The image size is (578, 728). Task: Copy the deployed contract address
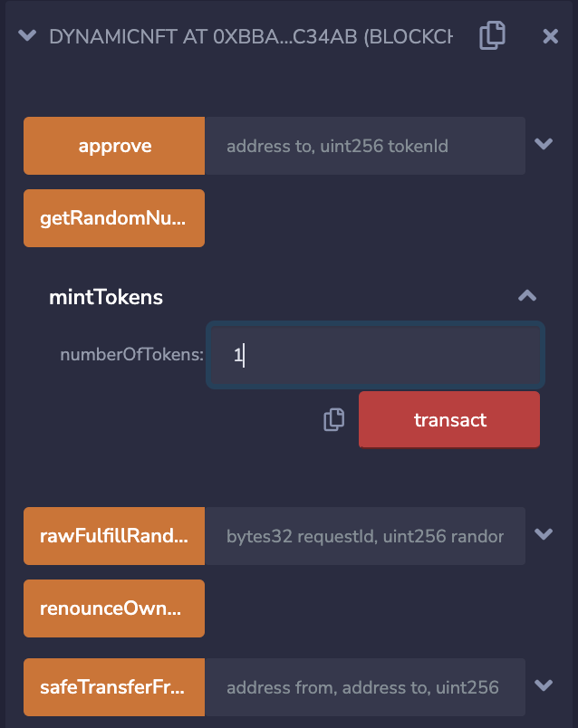[492, 36]
